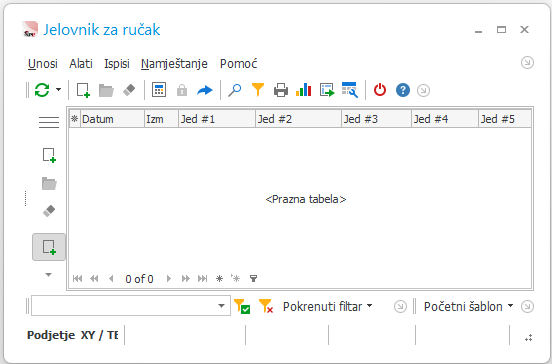Click the customize circle arrow after Početni šablon
The width and height of the screenshot is (552, 364).
pyautogui.click(x=527, y=307)
